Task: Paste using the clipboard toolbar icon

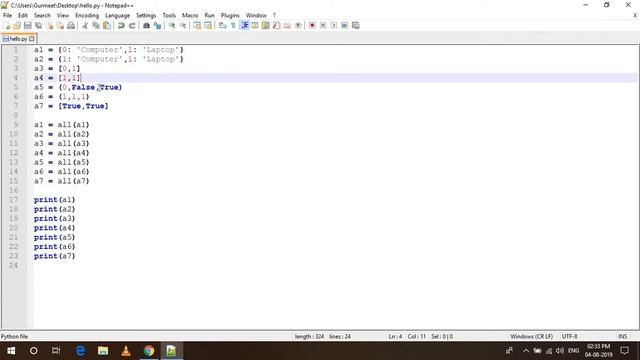Action: click(107, 25)
